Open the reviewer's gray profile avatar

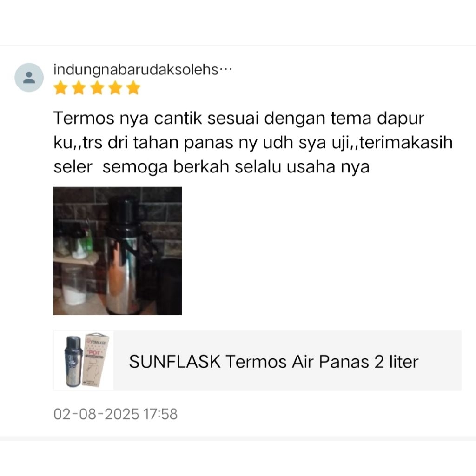click(29, 78)
